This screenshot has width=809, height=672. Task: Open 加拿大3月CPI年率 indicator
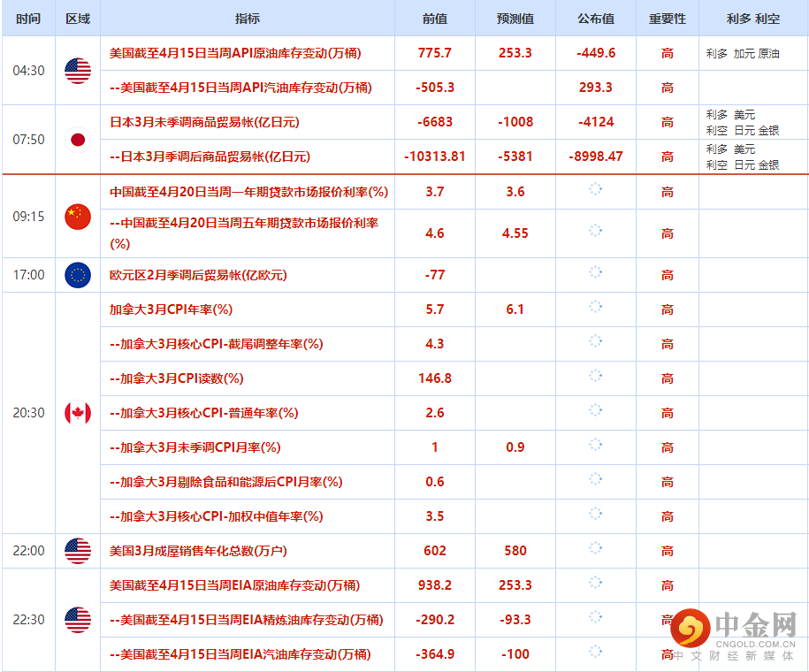171,309
